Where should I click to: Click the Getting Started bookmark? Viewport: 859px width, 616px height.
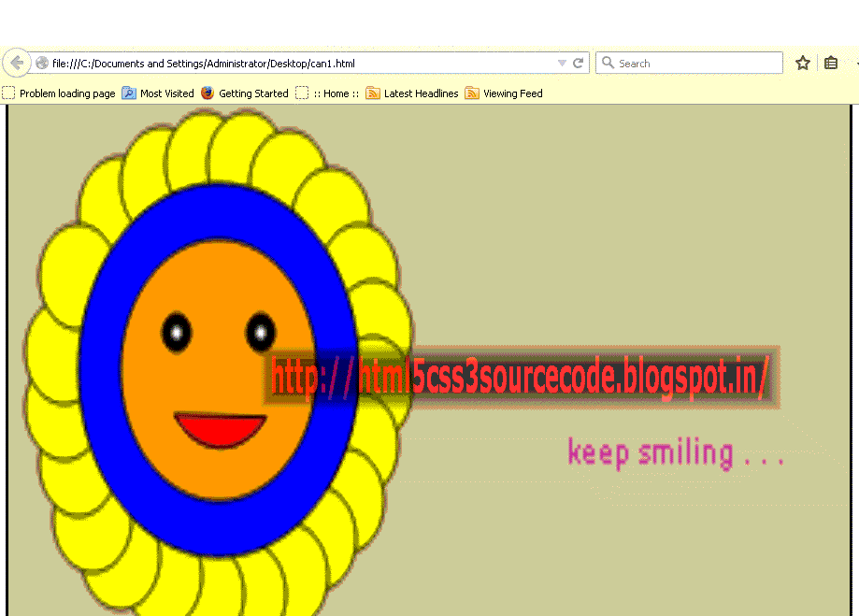(x=244, y=93)
